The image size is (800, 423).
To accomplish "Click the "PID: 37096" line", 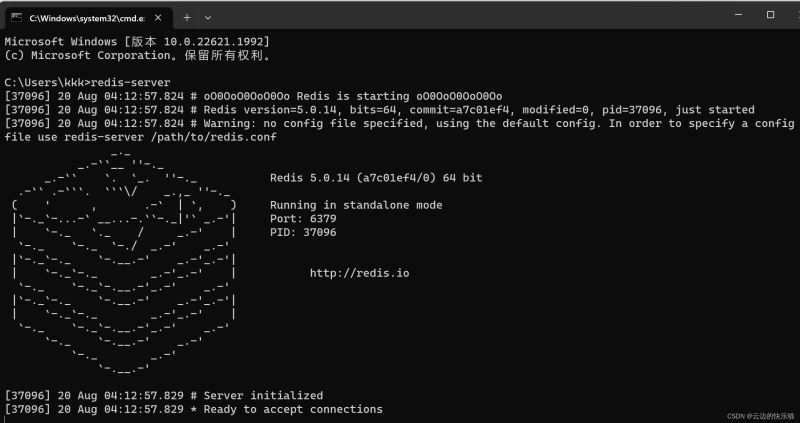I will click(x=304, y=232).
